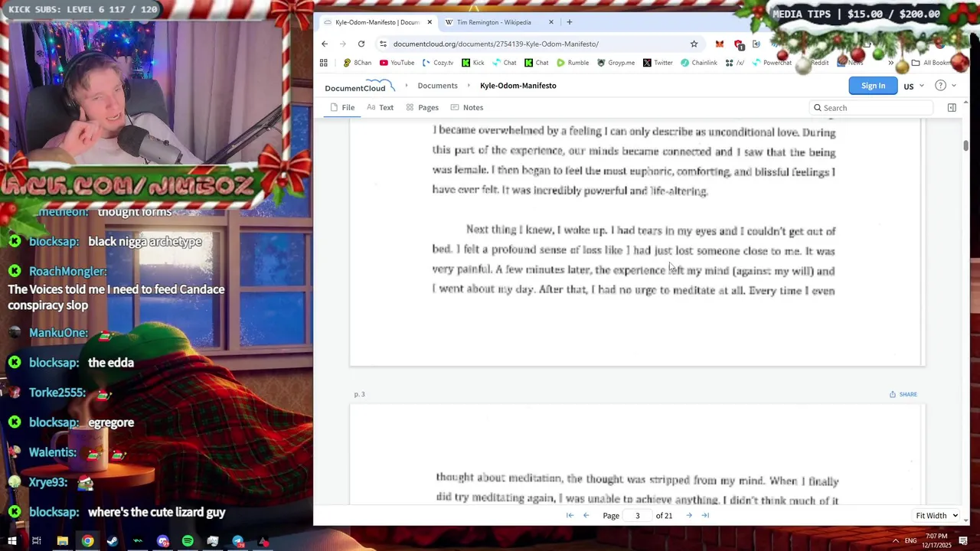Open File Explorer from the taskbar
Screen dimensions: 980x551
[62, 541]
